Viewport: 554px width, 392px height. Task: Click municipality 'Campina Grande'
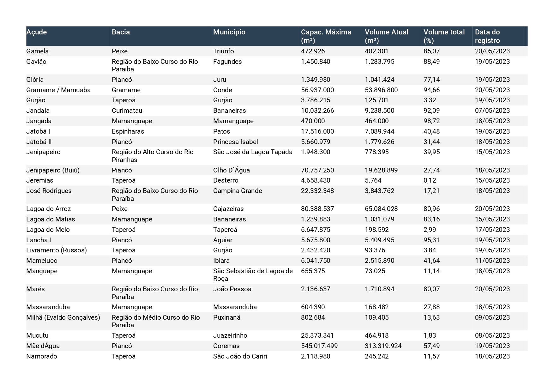click(238, 191)
